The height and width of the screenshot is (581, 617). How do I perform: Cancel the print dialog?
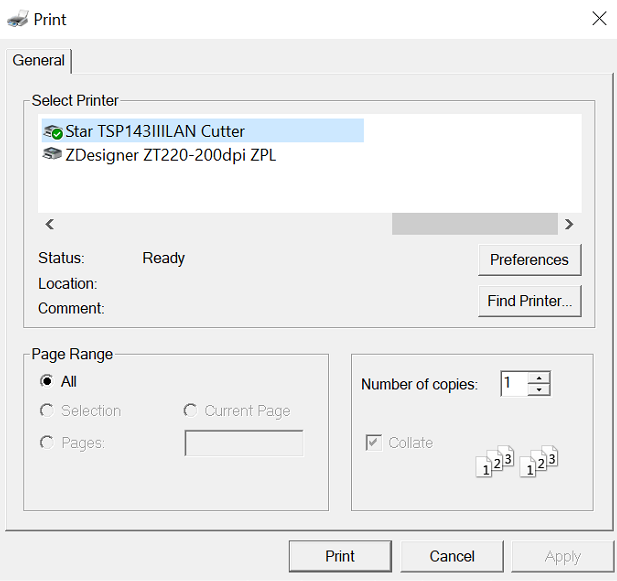[452, 556]
